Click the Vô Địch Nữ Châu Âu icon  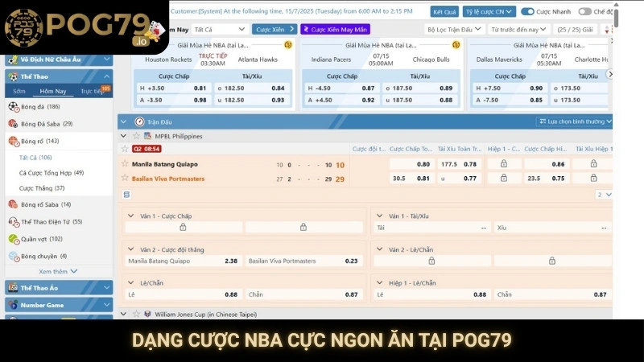[x=13, y=60]
